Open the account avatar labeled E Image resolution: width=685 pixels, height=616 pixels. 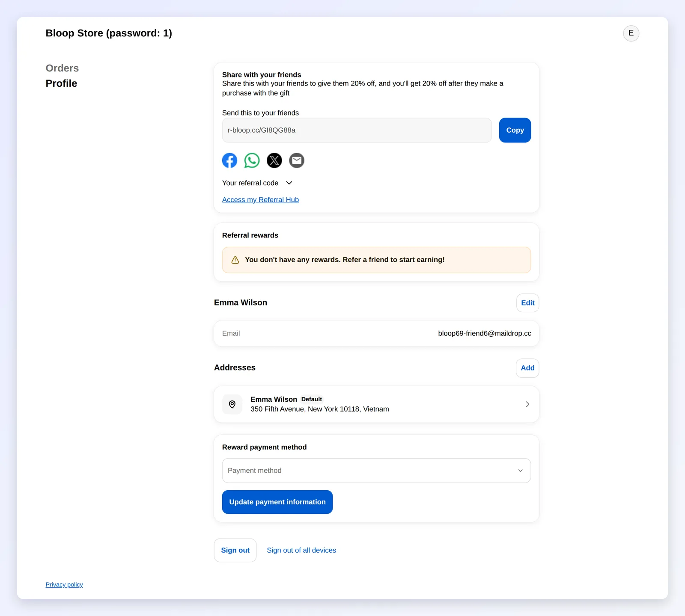pos(631,33)
